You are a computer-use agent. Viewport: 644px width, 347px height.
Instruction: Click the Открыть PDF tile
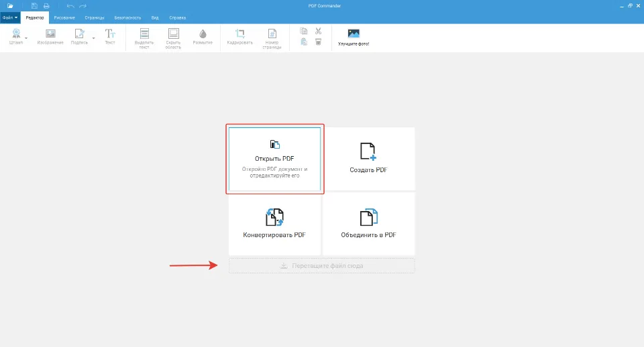click(x=275, y=159)
